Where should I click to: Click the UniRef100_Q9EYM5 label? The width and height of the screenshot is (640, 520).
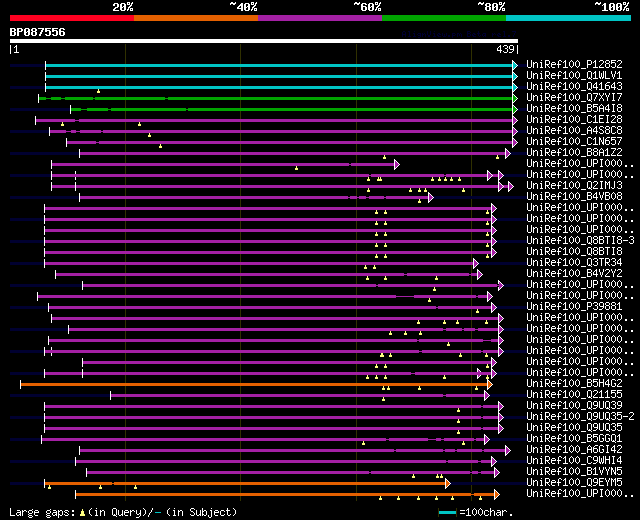coord(574,483)
